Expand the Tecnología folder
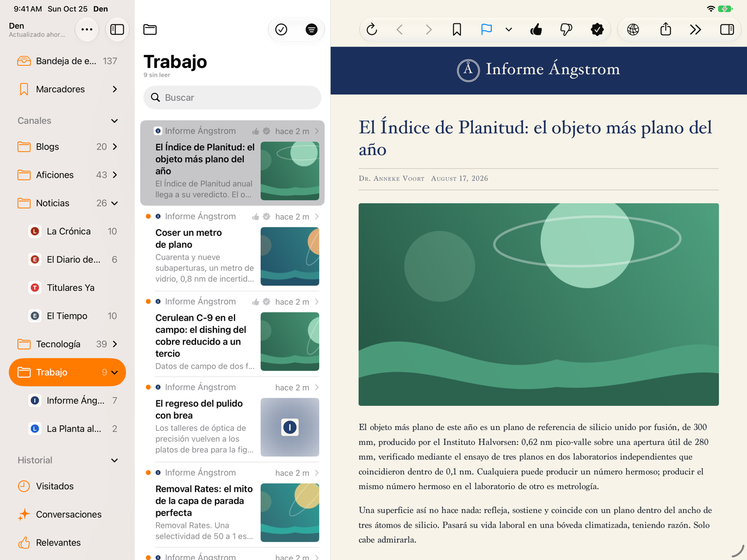Viewport: 747px width, 560px height. [x=115, y=344]
